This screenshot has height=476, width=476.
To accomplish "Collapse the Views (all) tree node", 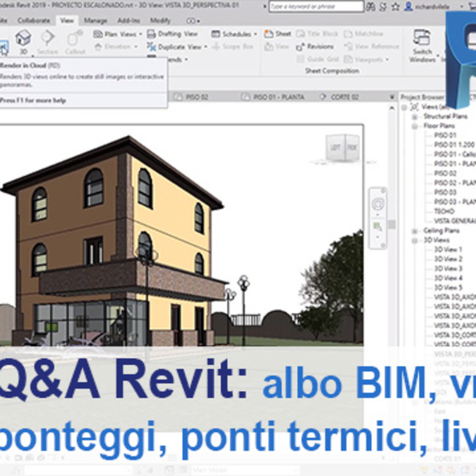I will click(x=404, y=107).
